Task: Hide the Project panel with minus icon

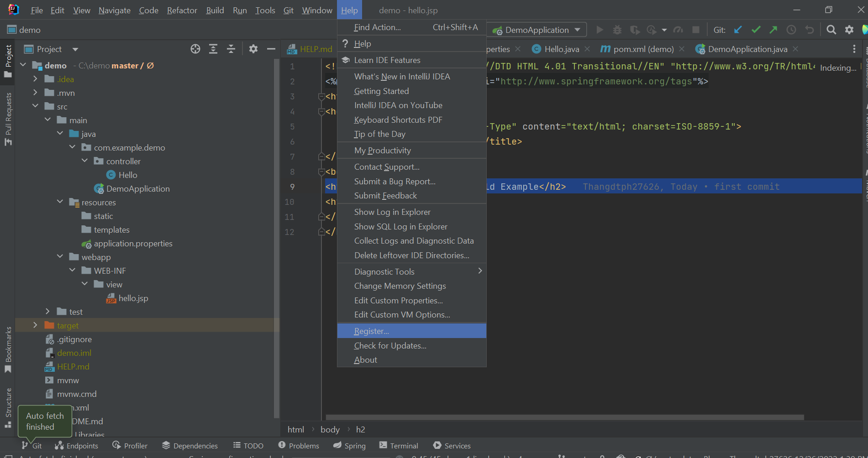Action: pyautogui.click(x=271, y=49)
